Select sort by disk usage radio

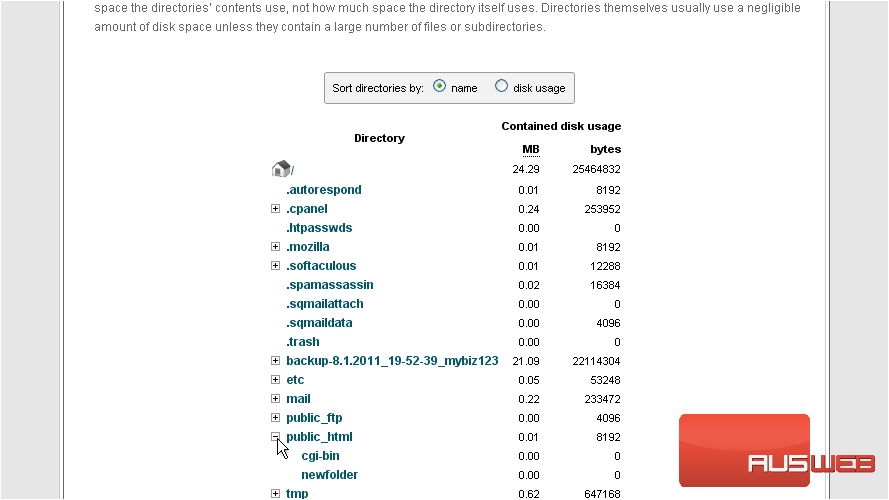pyautogui.click(x=501, y=86)
